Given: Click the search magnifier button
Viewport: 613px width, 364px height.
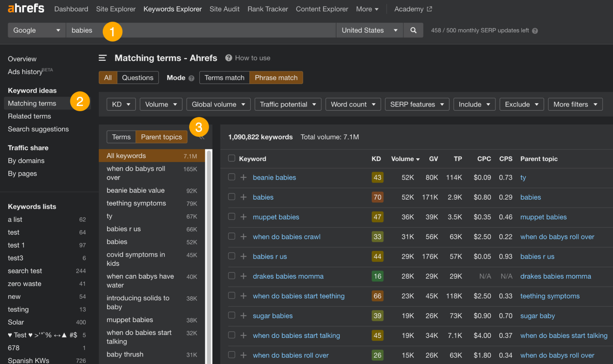Looking at the screenshot, I should (413, 30).
